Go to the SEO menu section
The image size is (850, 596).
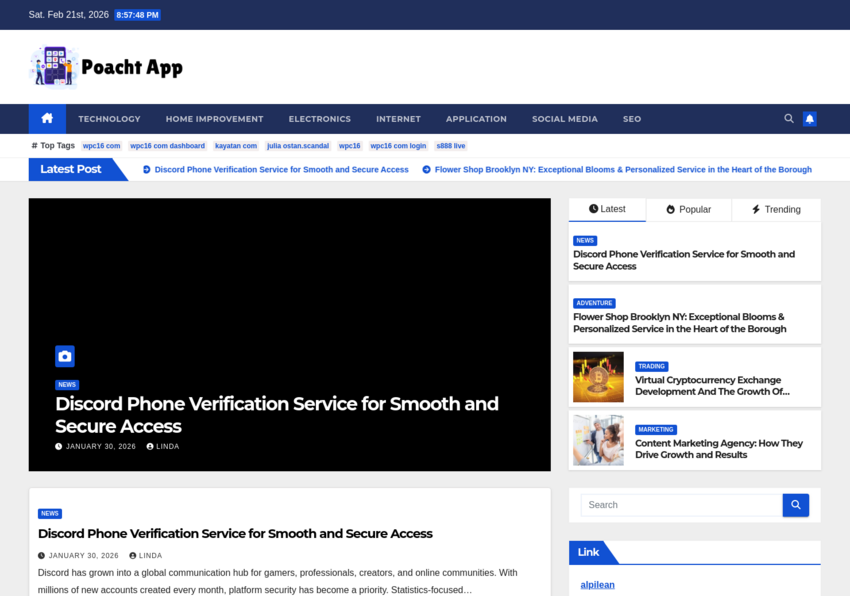632,119
